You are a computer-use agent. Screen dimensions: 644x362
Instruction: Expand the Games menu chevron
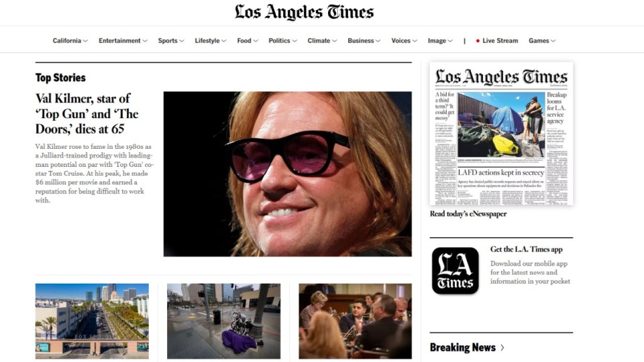[x=553, y=41]
